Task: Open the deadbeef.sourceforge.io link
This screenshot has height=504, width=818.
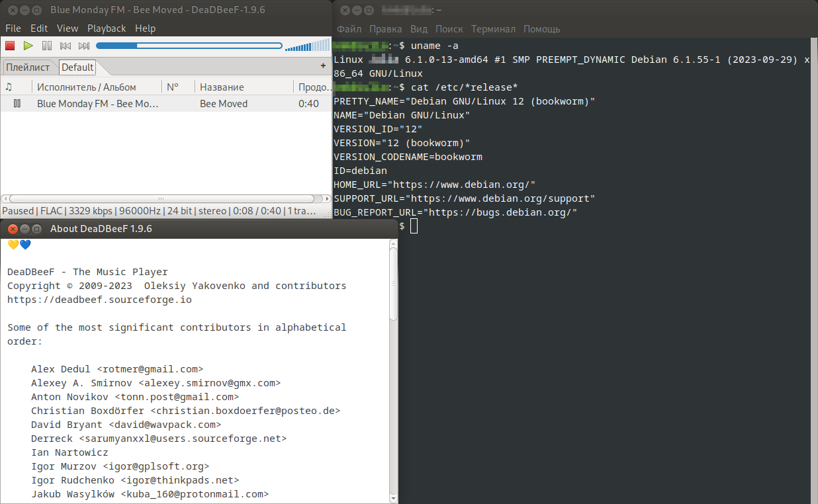Action: click(99, 299)
